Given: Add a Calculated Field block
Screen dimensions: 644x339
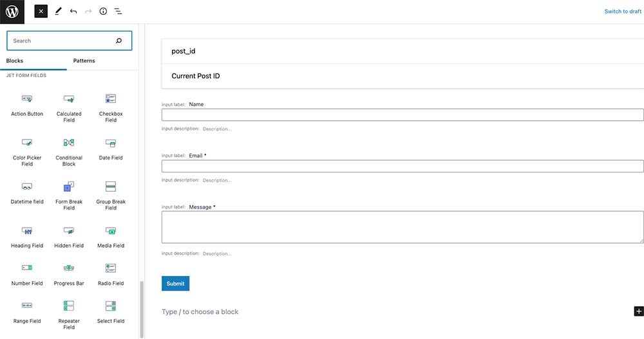Looking at the screenshot, I should (69, 107).
